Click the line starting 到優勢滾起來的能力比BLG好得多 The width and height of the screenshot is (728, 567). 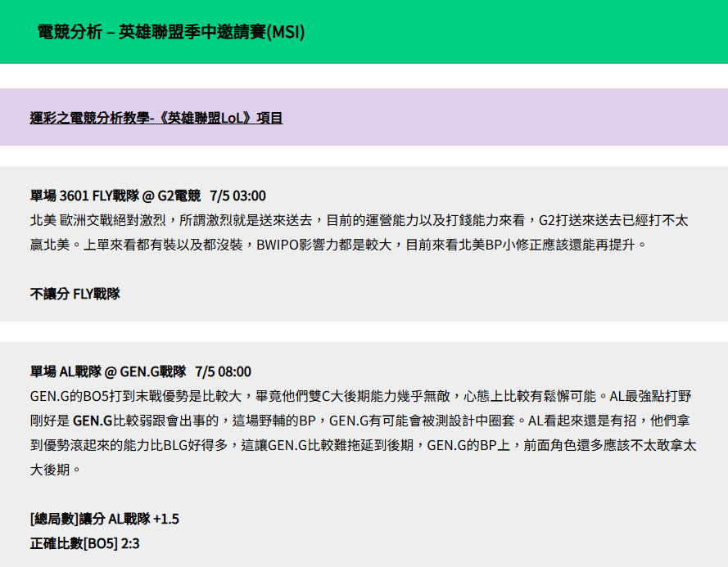click(363, 445)
